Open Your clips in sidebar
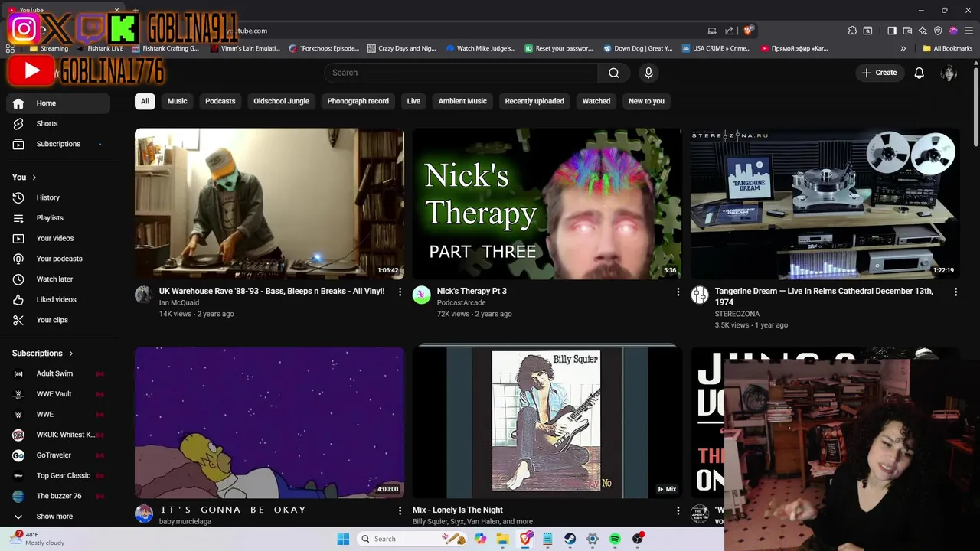 click(58, 320)
